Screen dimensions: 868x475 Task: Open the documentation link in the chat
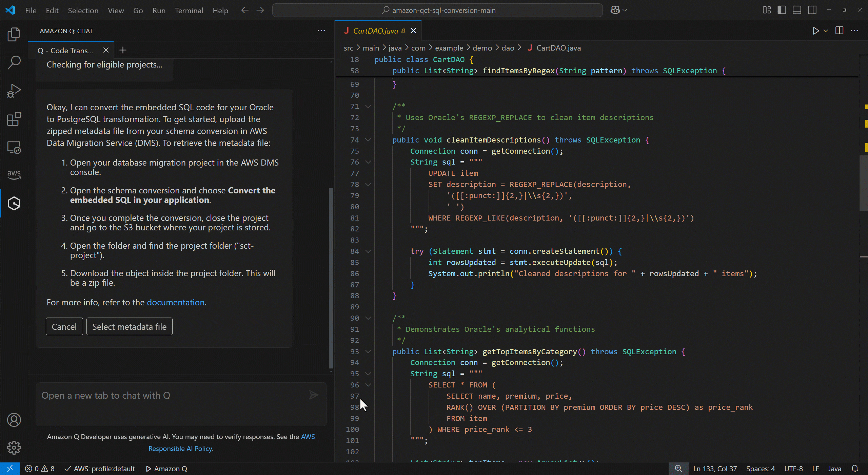click(176, 302)
